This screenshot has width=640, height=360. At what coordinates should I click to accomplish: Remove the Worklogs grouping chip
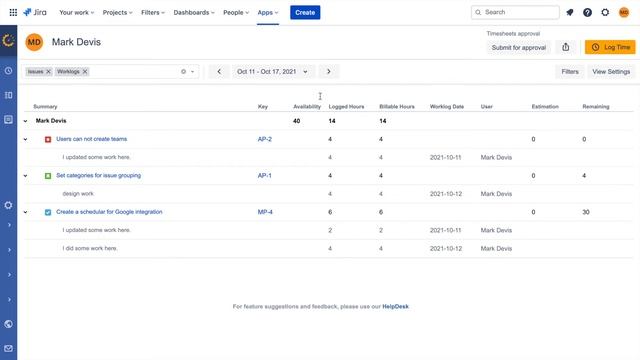pyautogui.click(x=85, y=71)
